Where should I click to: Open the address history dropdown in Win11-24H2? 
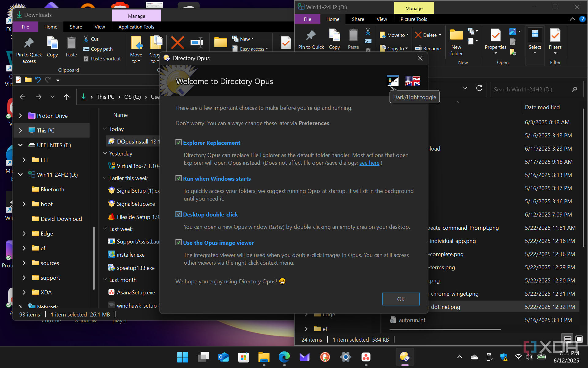[x=465, y=88]
